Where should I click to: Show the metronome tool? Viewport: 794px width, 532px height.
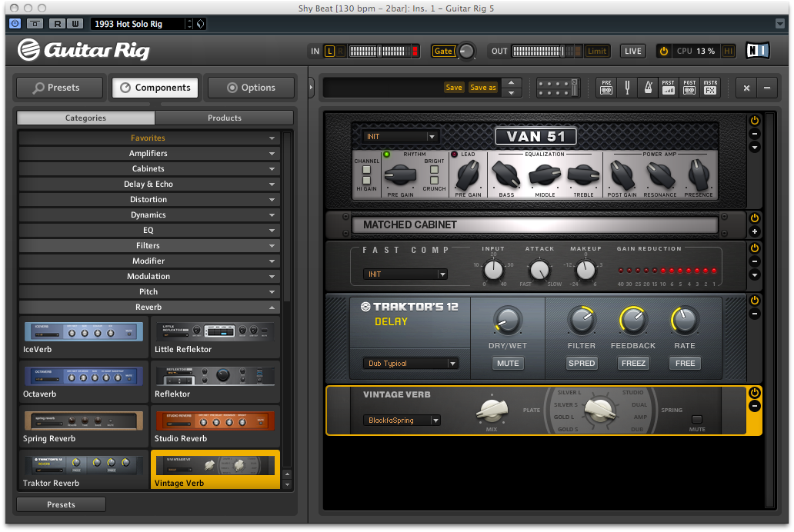click(x=648, y=88)
